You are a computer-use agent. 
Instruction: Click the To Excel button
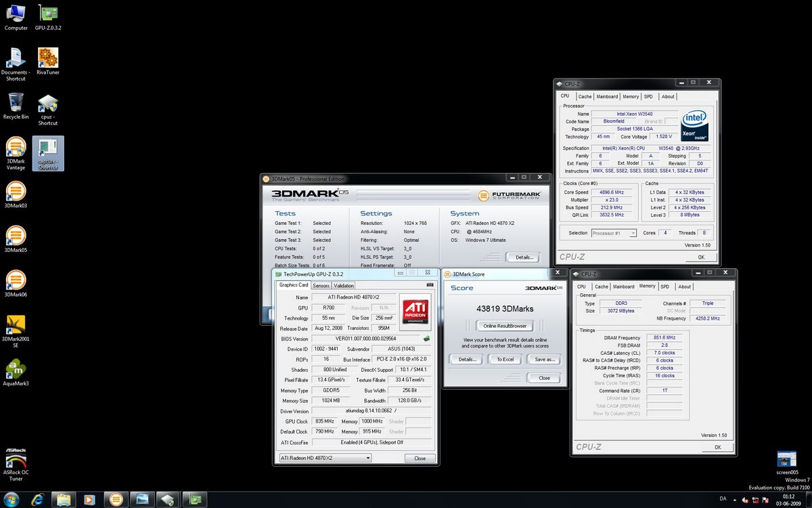click(x=505, y=360)
